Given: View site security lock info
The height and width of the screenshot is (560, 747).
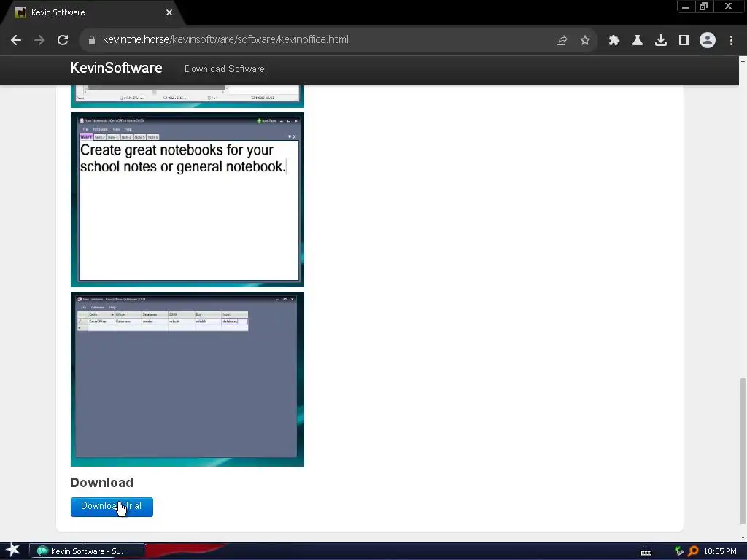Looking at the screenshot, I should [92, 40].
